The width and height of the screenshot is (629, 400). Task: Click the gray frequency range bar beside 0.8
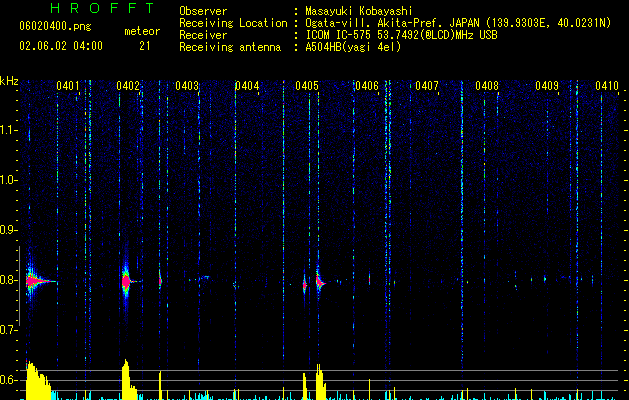pos(19,286)
